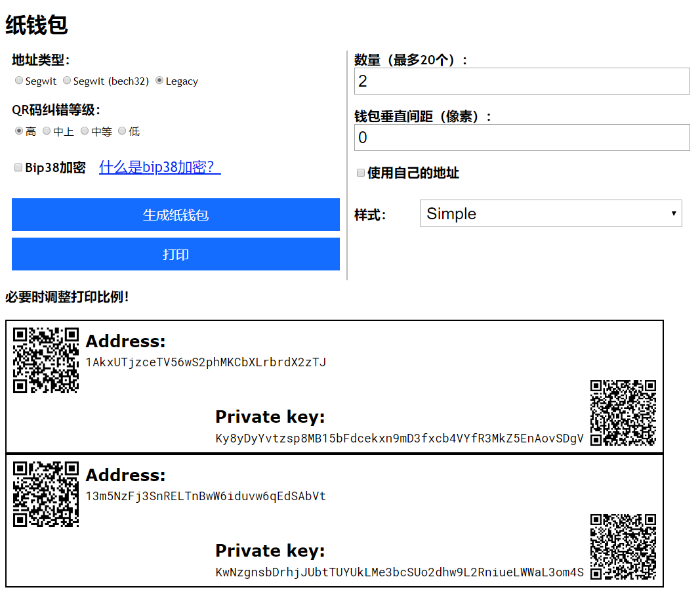Choose 中等 QR error correction level
Image resolution: width=700 pixels, height=598 pixels.
(x=85, y=131)
